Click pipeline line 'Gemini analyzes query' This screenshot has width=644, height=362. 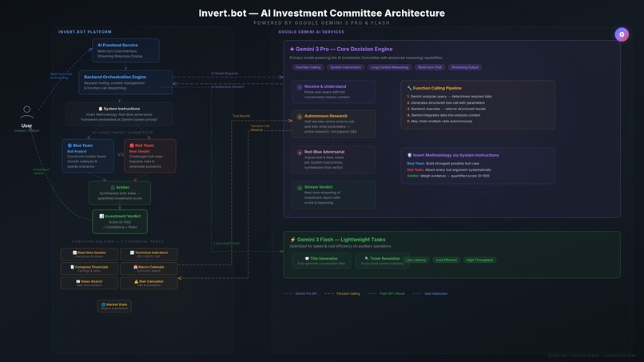[449, 97]
